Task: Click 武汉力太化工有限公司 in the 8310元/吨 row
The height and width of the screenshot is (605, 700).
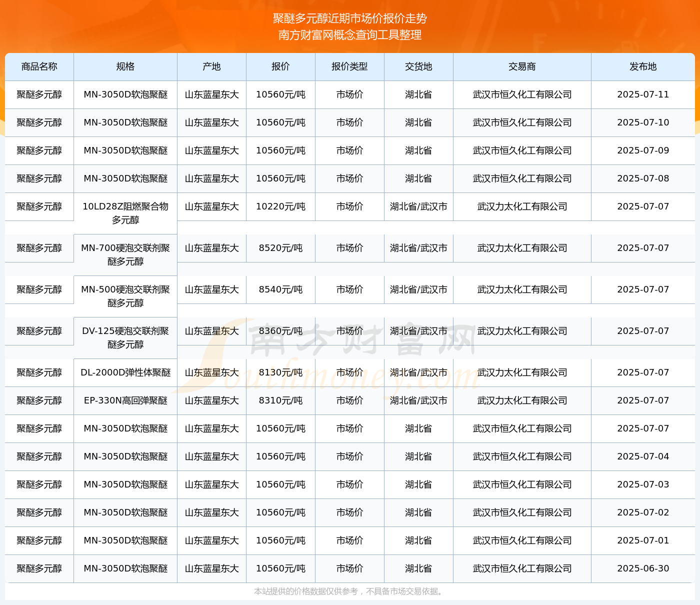Action: pos(522,400)
